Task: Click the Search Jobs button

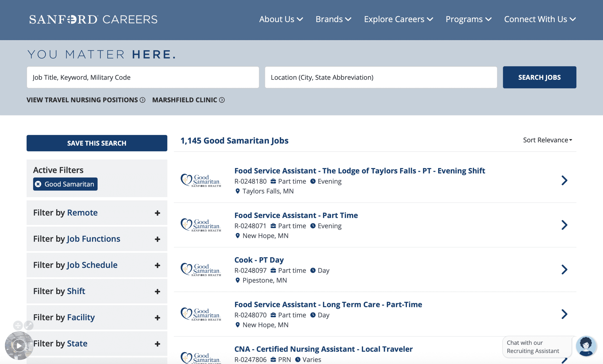Action: pyautogui.click(x=539, y=77)
